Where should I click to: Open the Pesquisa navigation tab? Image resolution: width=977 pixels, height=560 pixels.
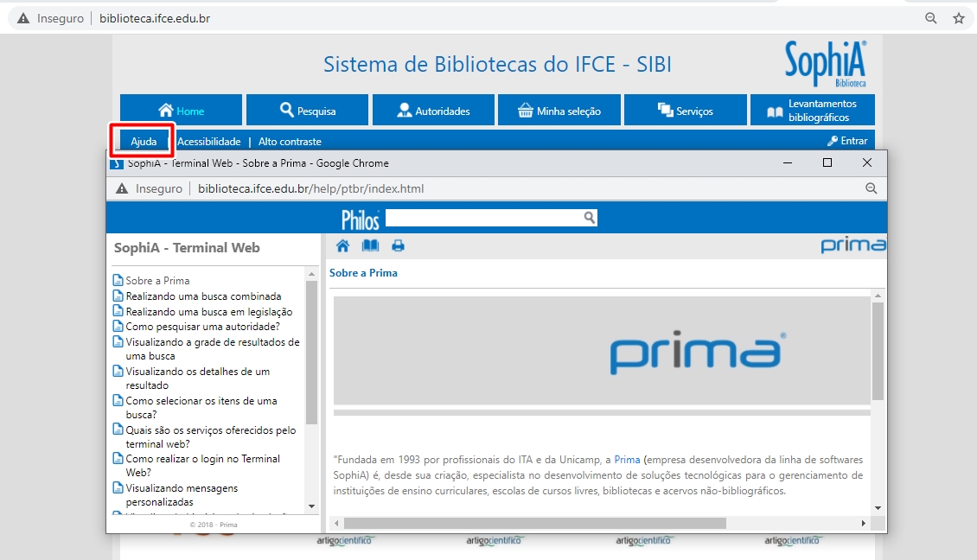pos(308,111)
